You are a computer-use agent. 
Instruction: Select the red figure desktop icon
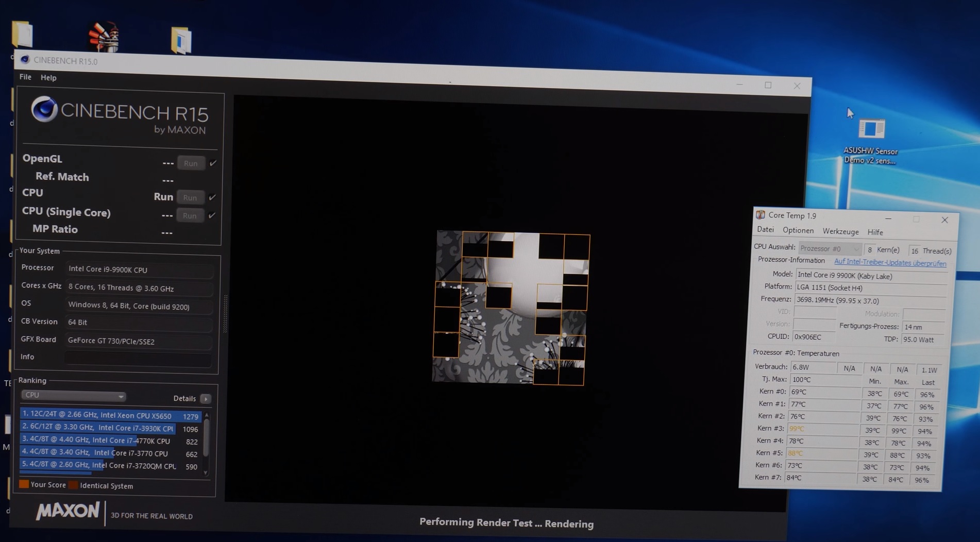tap(104, 37)
